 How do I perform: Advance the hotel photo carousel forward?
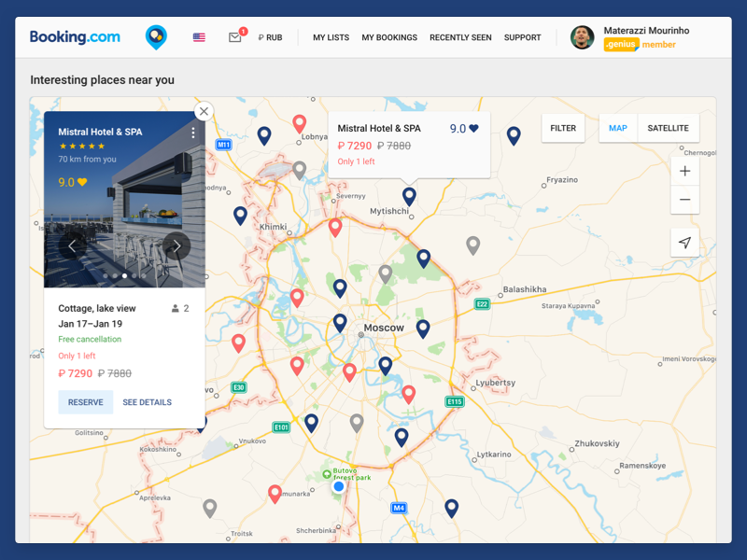tap(176, 245)
